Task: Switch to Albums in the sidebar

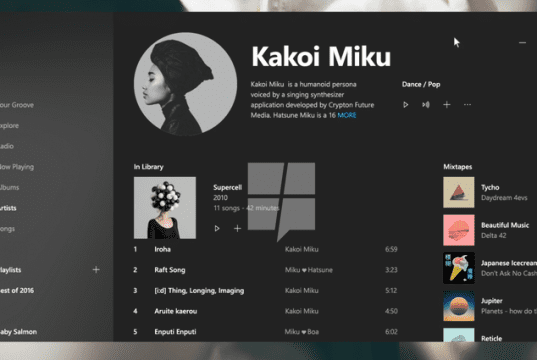Action: [10, 187]
